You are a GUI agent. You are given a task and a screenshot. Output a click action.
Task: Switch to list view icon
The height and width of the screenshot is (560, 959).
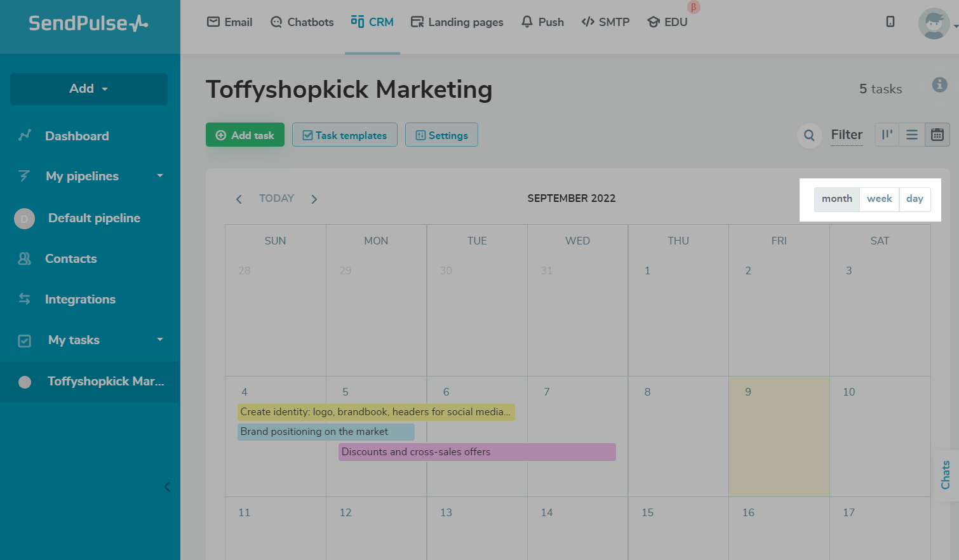click(912, 135)
